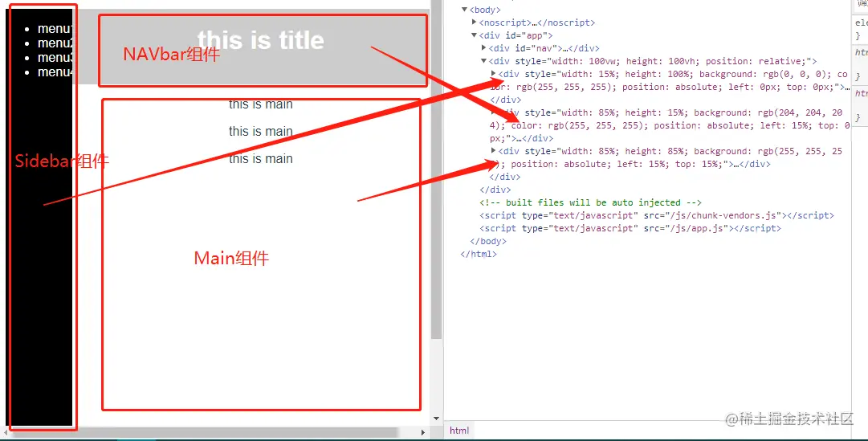This screenshot has width=868, height=441.
Task: Select the closing </body> tag line
Action: pyautogui.click(x=487, y=241)
